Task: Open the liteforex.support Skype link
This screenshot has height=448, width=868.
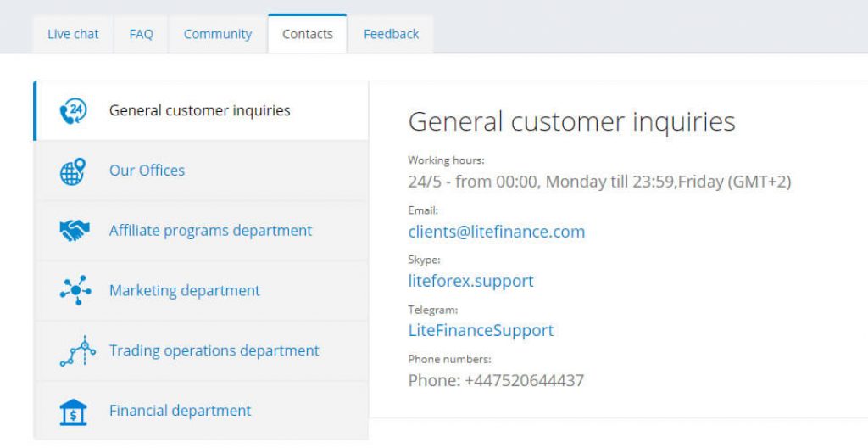Action: coord(470,281)
